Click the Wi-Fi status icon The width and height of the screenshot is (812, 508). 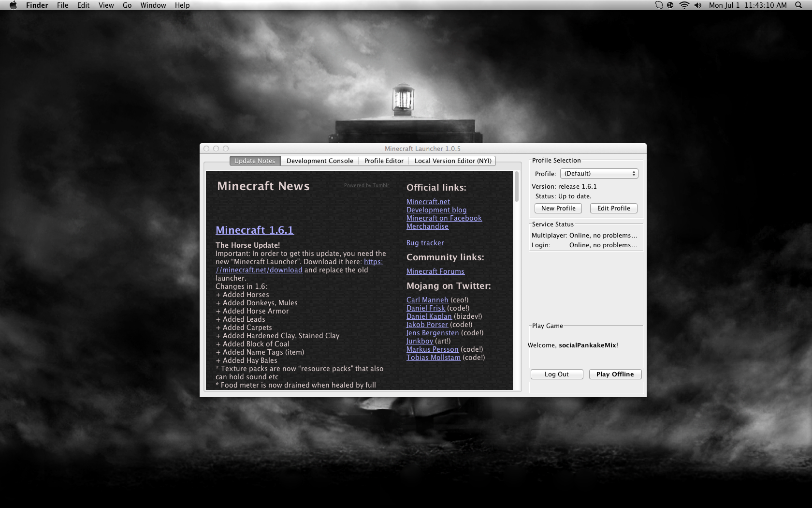point(684,5)
